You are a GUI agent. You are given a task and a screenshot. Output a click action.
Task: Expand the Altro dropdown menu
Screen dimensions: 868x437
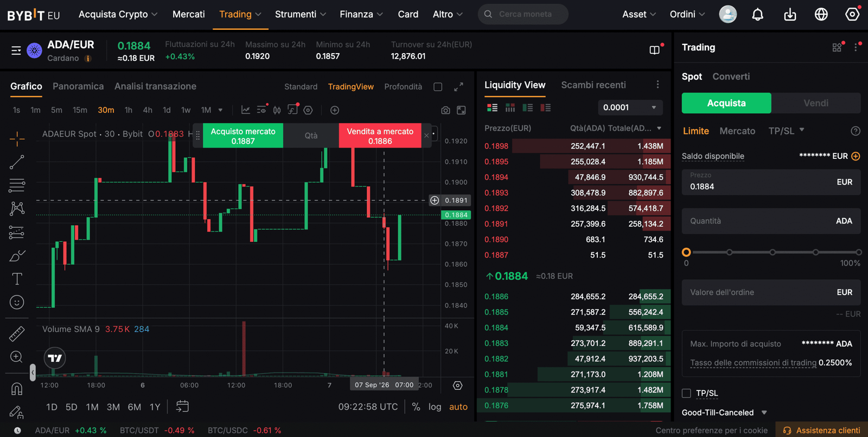(448, 14)
